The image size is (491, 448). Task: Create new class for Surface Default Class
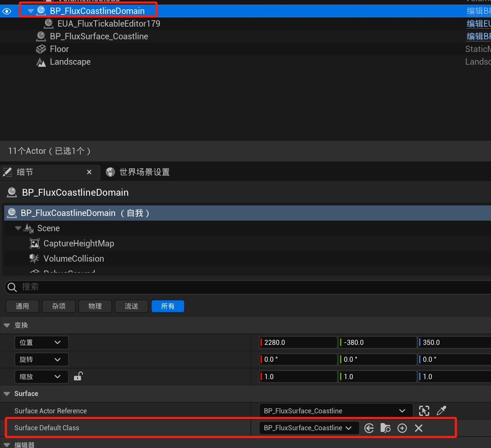coord(402,428)
